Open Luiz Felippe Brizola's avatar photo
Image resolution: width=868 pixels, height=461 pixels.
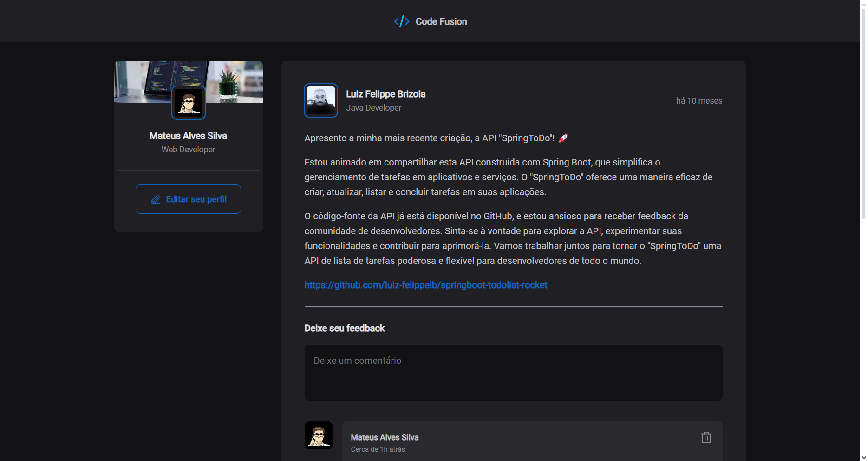(x=320, y=100)
